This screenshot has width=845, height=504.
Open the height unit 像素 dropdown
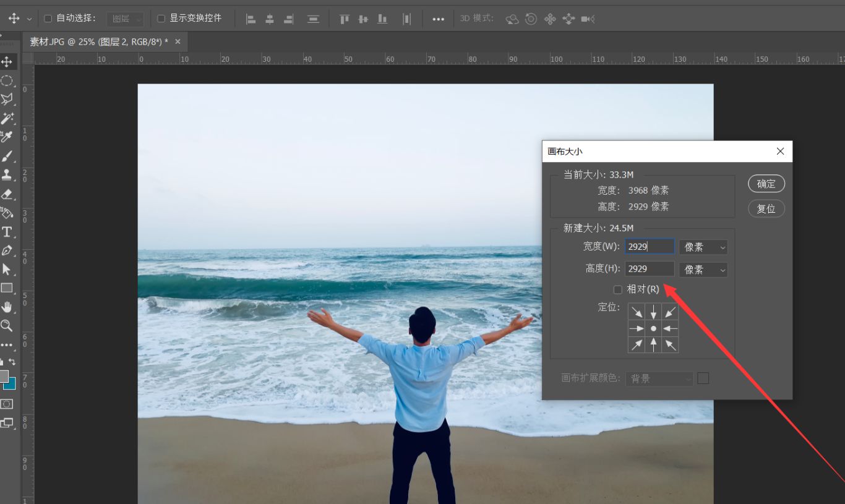(703, 269)
